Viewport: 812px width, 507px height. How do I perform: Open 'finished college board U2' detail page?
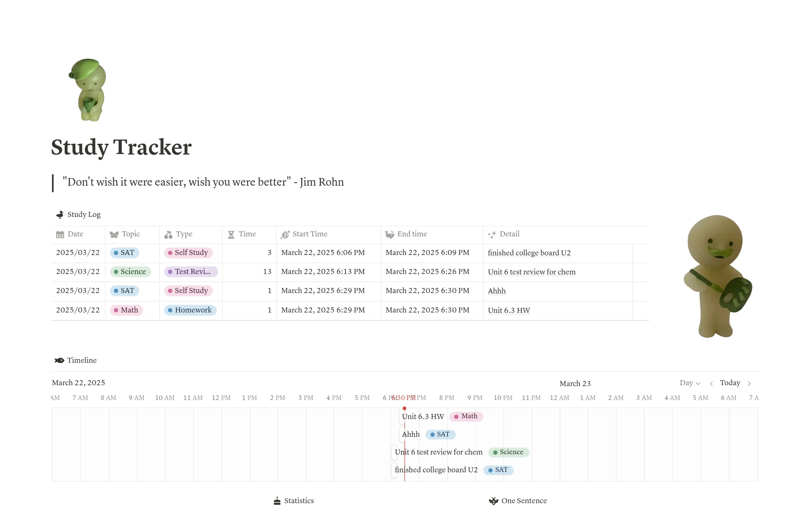click(529, 253)
